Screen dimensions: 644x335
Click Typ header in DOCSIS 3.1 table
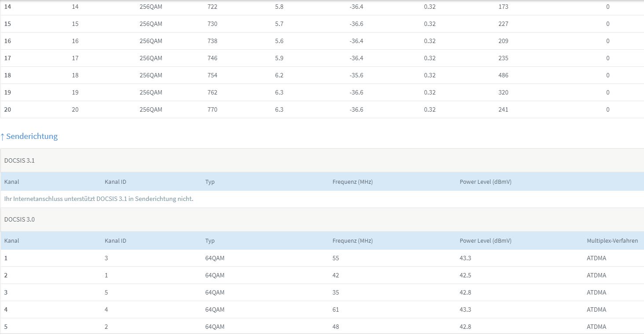[x=210, y=182]
